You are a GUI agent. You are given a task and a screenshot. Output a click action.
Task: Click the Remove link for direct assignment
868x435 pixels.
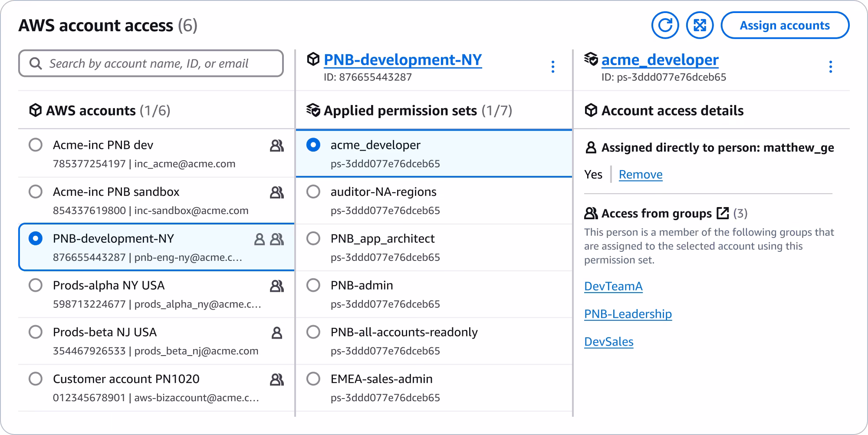point(641,175)
